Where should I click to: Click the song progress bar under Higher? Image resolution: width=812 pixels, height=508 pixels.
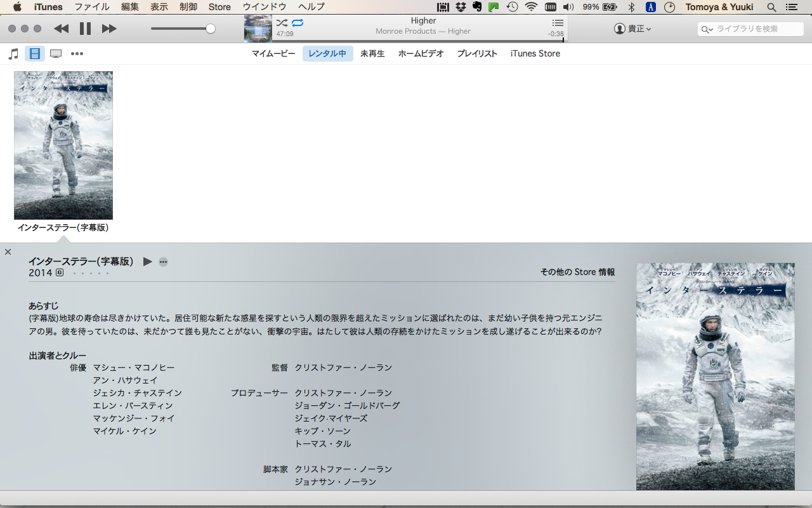(x=419, y=41)
